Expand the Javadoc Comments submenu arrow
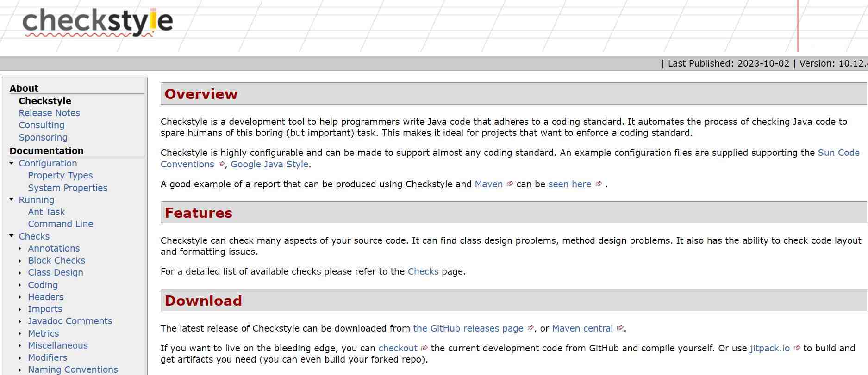 20,321
